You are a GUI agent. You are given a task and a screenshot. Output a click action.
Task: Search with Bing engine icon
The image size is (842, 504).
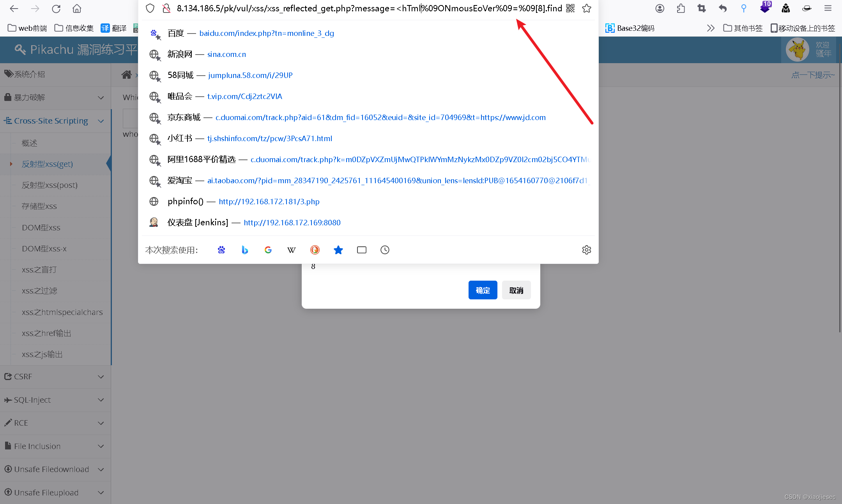[245, 250]
